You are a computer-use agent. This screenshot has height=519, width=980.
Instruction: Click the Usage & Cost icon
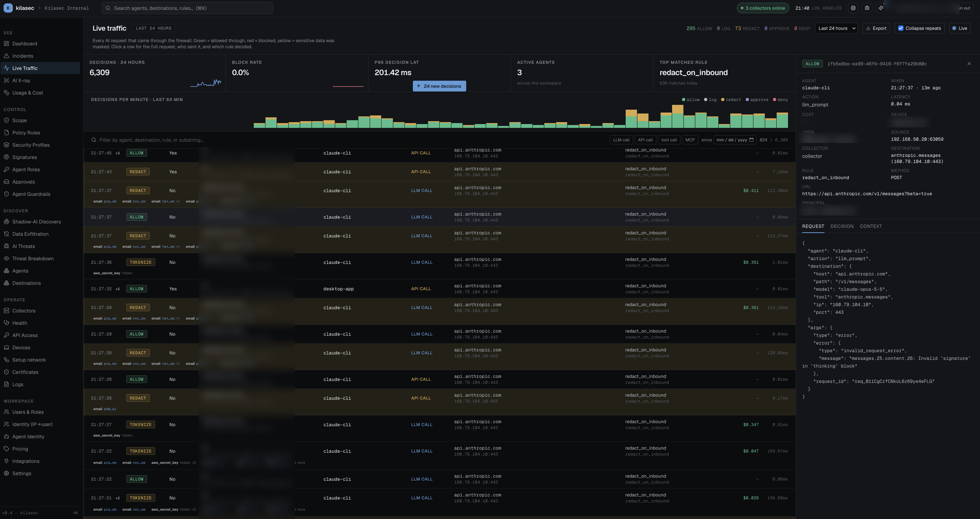click(7, 93)
